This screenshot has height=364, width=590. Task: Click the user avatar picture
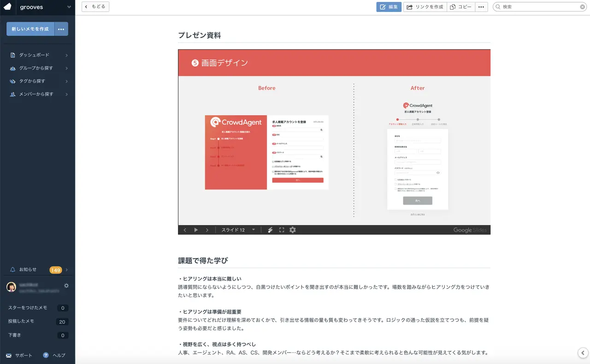point(12,288)
